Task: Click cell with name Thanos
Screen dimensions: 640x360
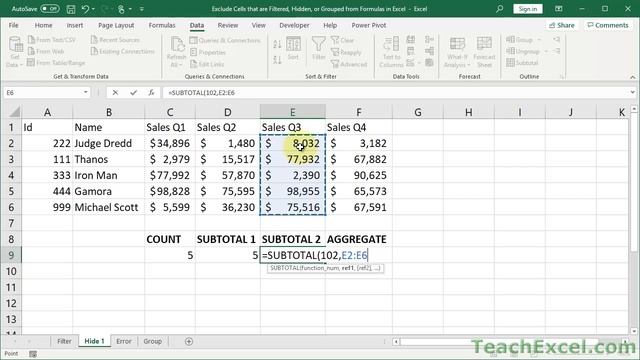Action: [x=108, y=159]
